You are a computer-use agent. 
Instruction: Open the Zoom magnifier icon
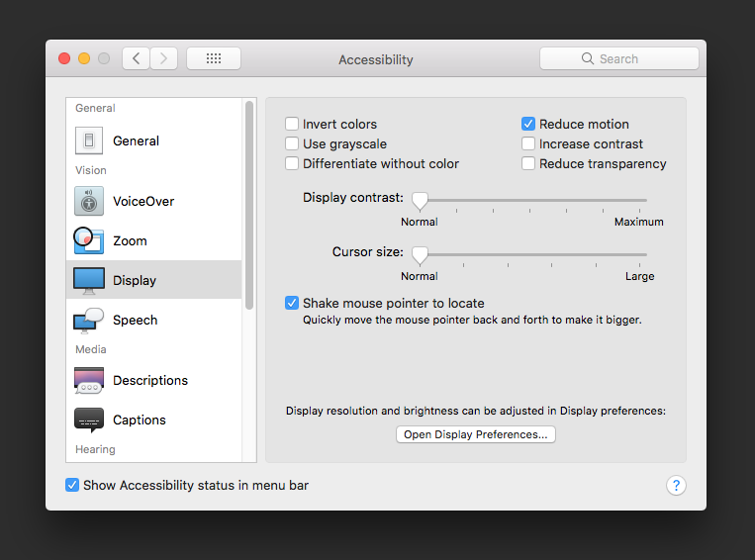coord(89,240)
